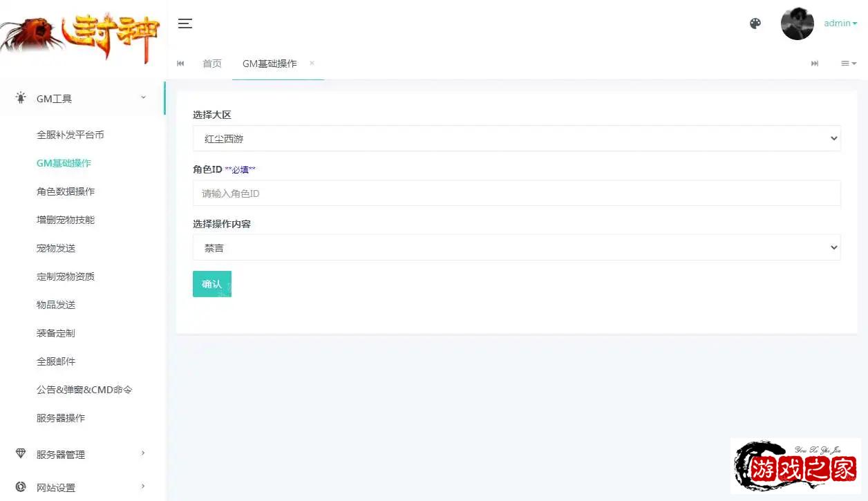Screen dimensions: 868x501
Task: Click the admin profile avatar
Action: (797, 23)
